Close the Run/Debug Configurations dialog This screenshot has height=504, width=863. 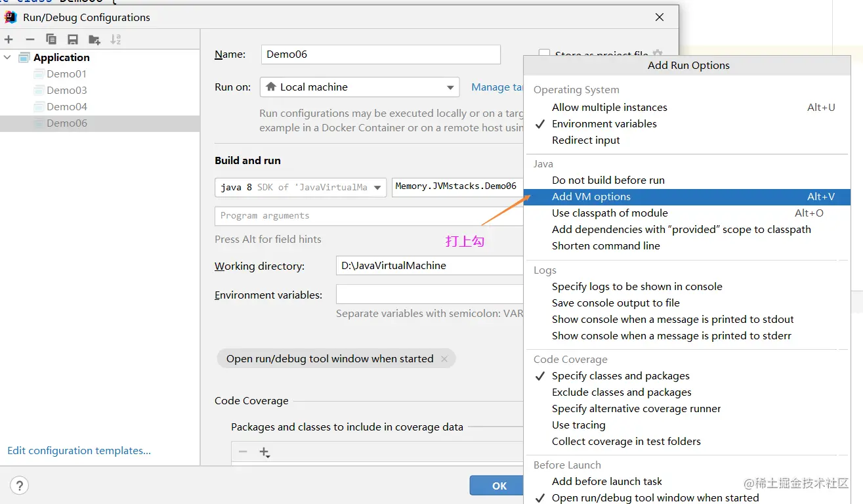click(660, 18)
